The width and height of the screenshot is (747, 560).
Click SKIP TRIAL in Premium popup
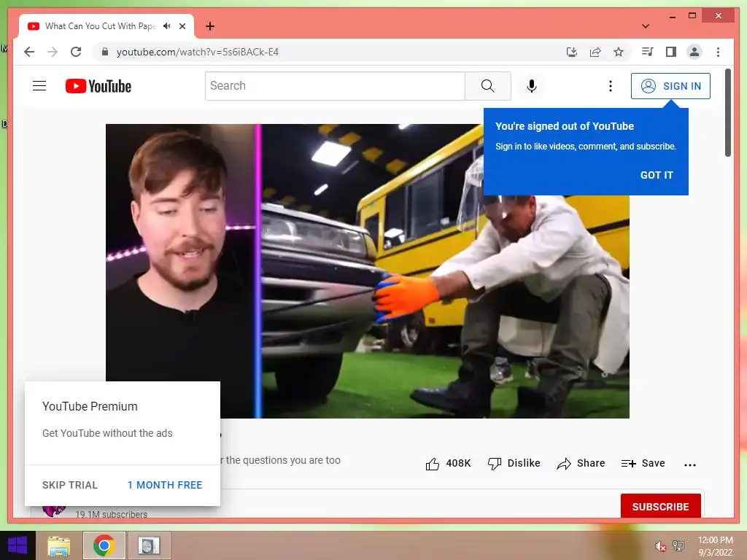click(69, 485)
